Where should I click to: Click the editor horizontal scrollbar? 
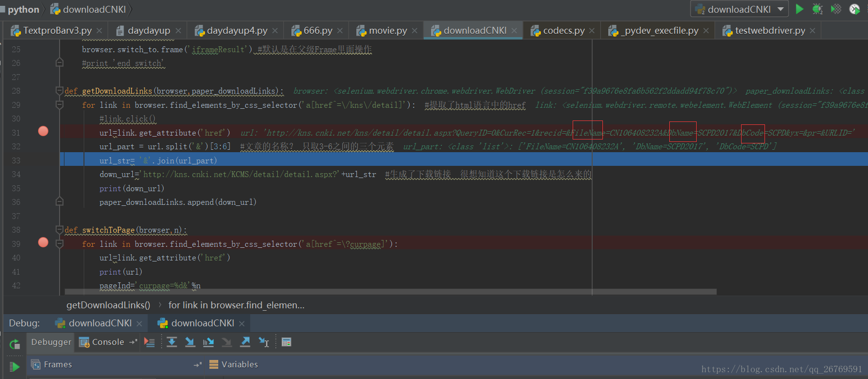391,292
